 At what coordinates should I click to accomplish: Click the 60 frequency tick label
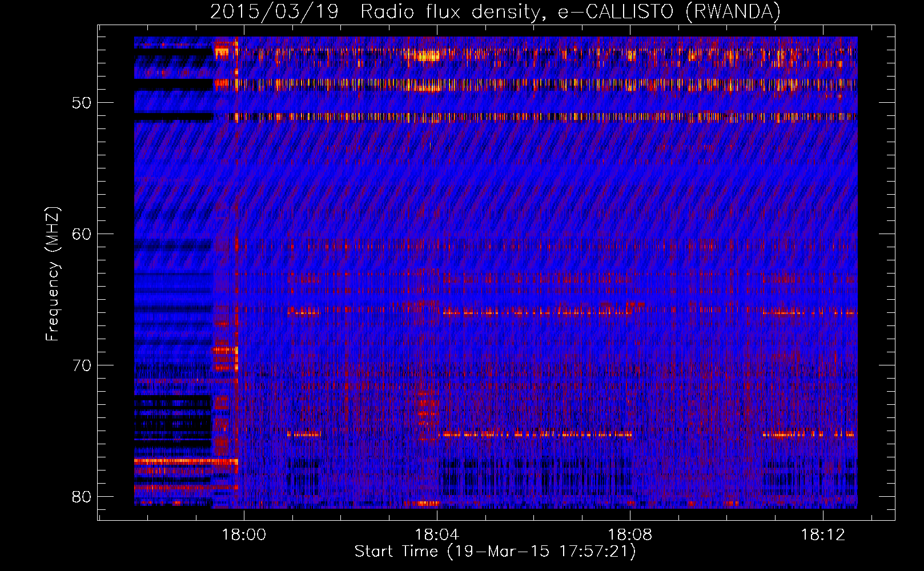(82, 235)
